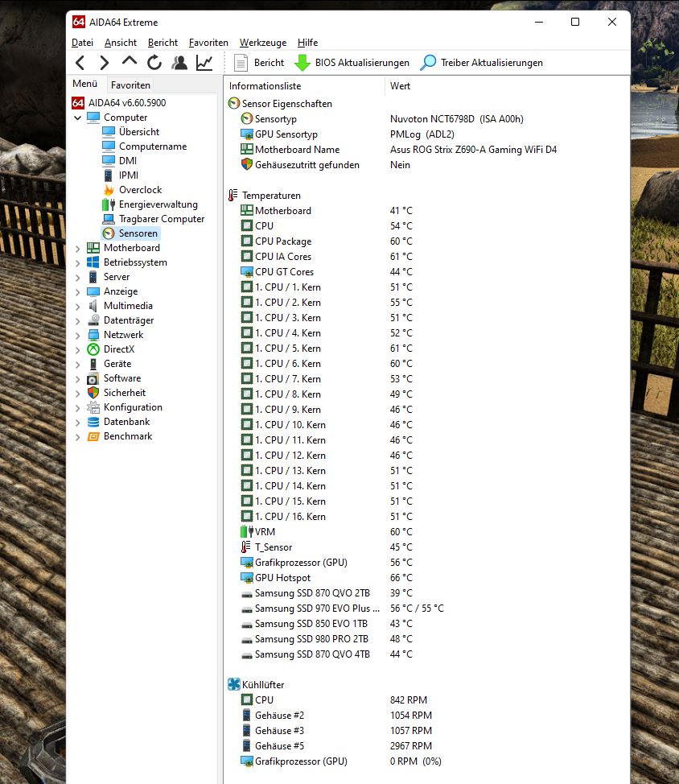Click the Gehäusezutritt gefunden shield icon
679x784 pixels.
coord(247,164)
